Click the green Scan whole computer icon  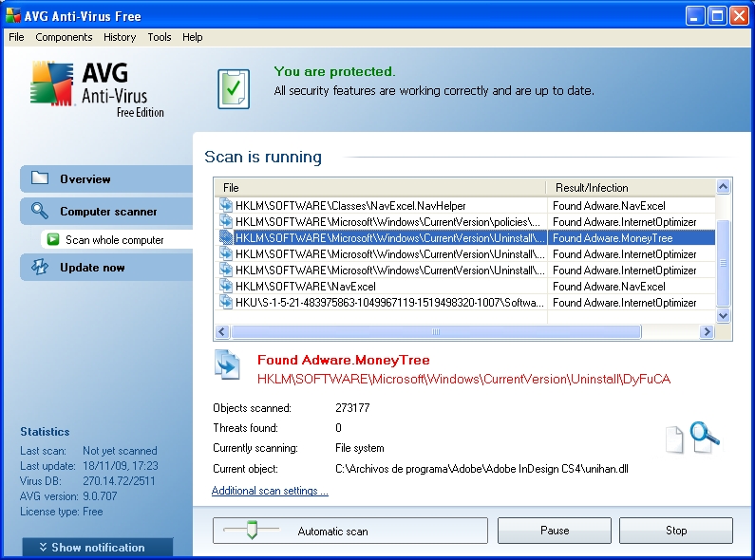[x=53, y=239]
